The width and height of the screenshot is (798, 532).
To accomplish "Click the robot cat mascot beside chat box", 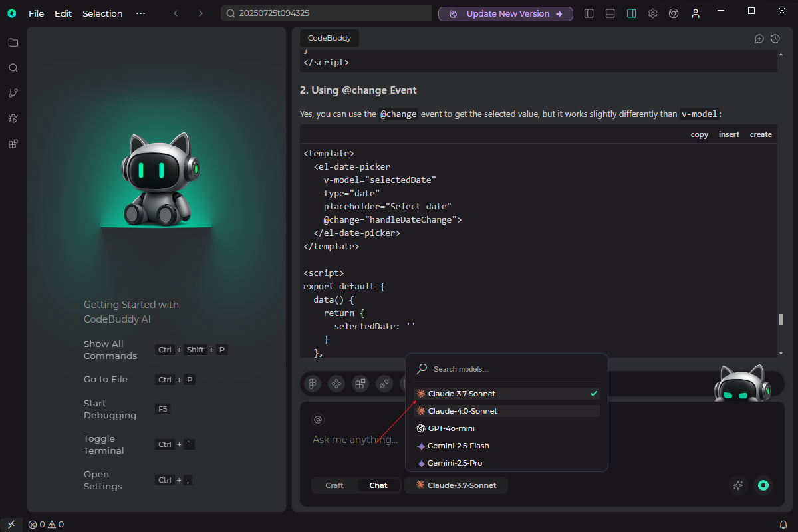I will point(741,383).
